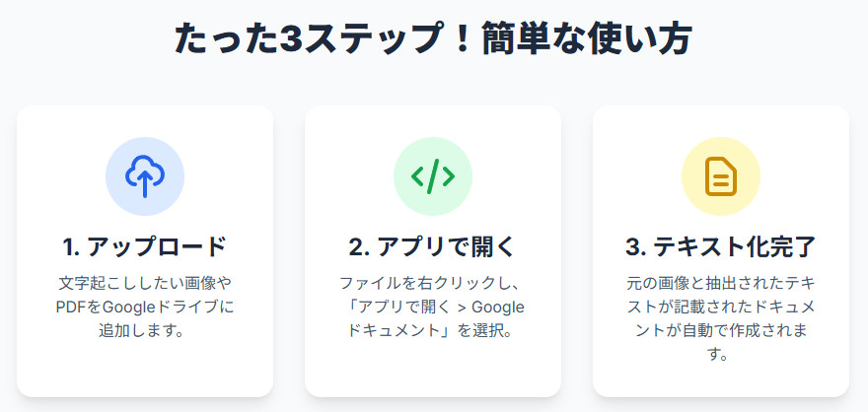Click the "ドキュメント」を選択。" description line
Viewport: 868px width, 412px height.
pyautogui.click(x=433, y=330)
